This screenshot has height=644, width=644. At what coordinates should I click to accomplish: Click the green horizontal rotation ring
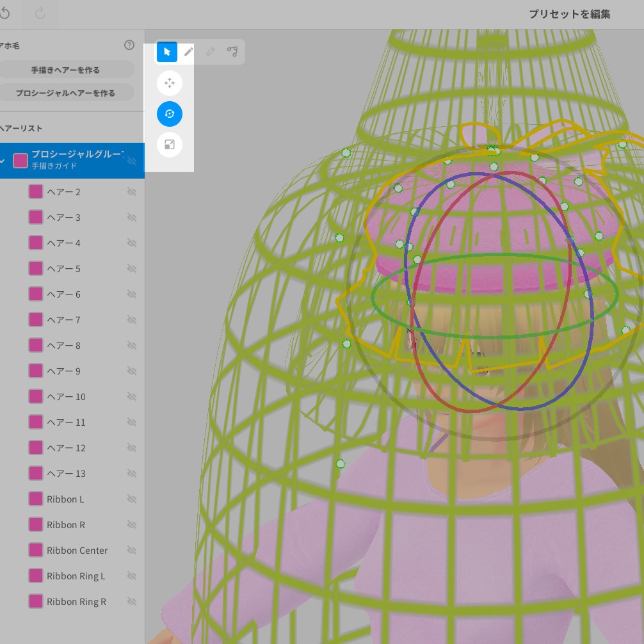(494, 336)
